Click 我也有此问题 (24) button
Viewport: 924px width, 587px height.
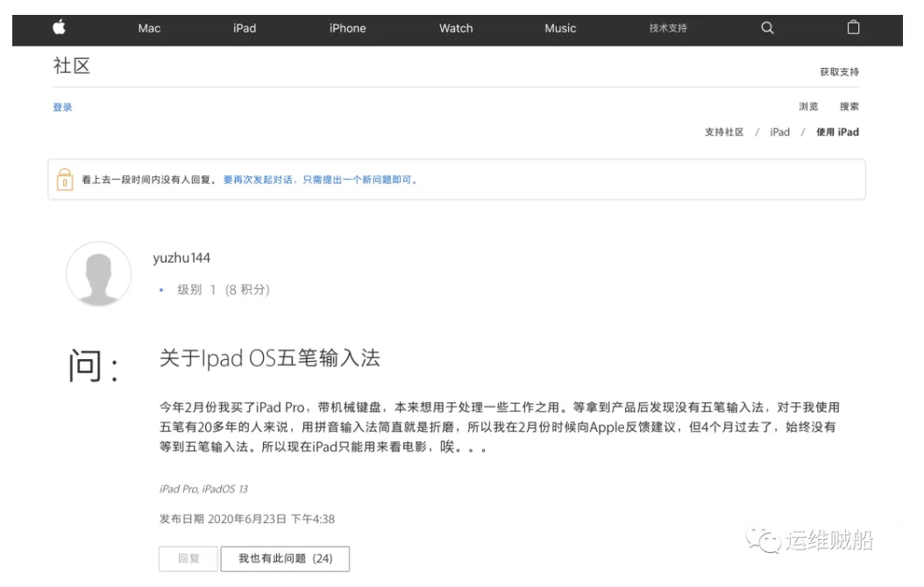pos(285,559)
